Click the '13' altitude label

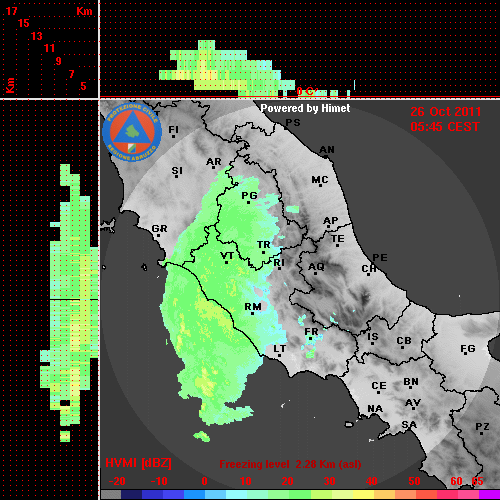pyautogui.click(x=37, y=36)
